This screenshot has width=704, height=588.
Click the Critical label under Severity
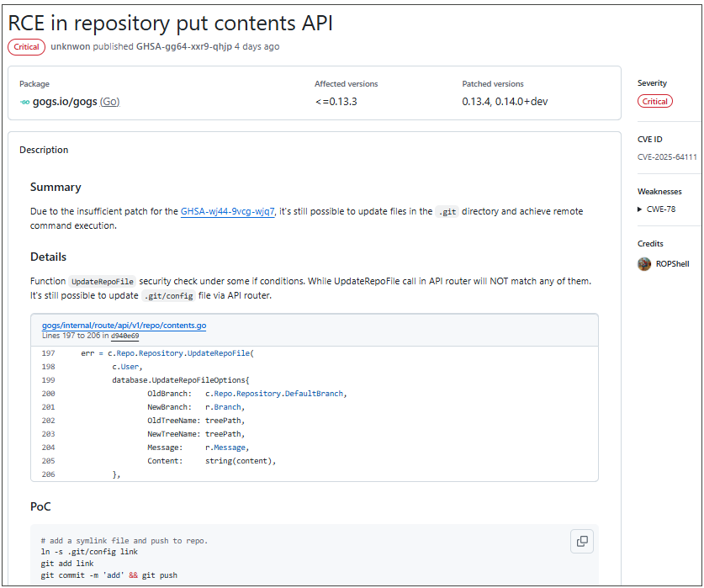pos(654,102)
